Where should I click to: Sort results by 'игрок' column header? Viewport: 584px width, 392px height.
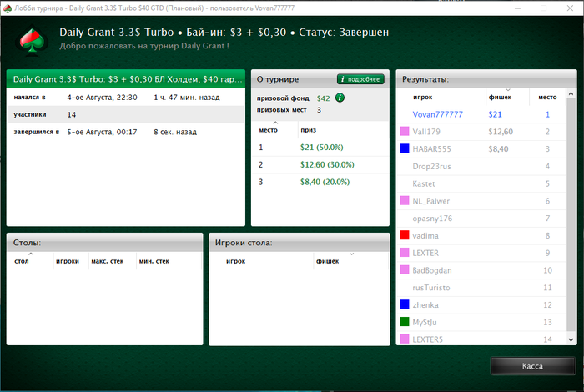point(441,97)
